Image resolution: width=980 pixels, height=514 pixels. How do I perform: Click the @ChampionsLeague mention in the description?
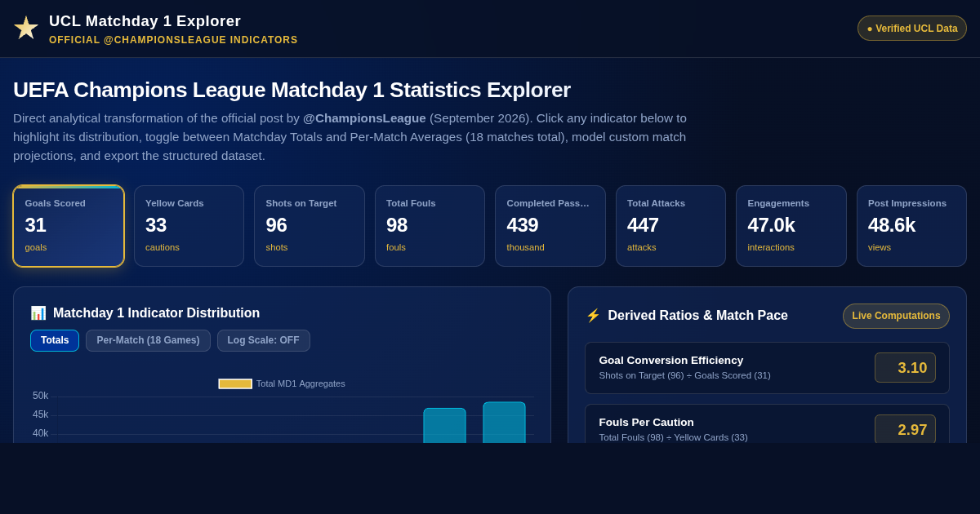pyautogui.click(x=364, y=118)
